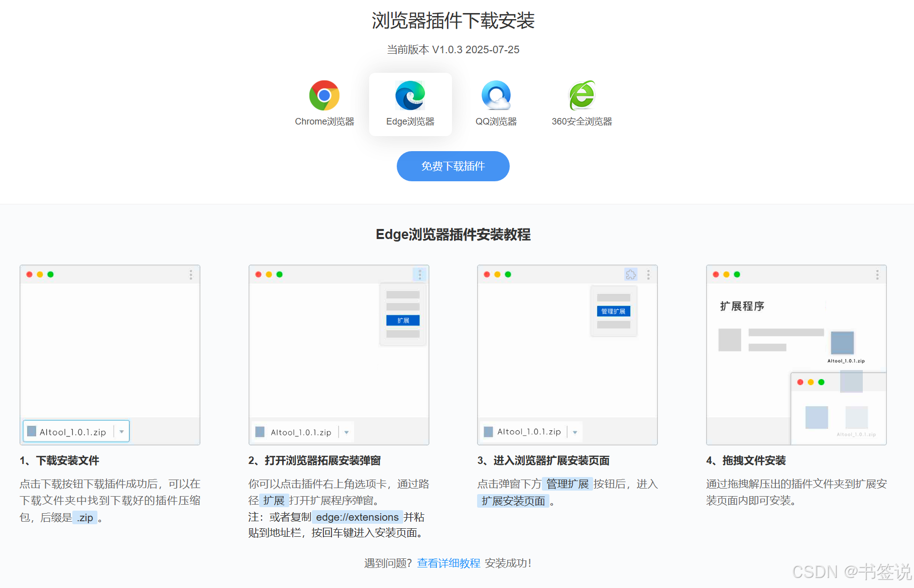Click the 免费下载插件 download button
This screenshot has height=588, width=914.
click(453, 166)
